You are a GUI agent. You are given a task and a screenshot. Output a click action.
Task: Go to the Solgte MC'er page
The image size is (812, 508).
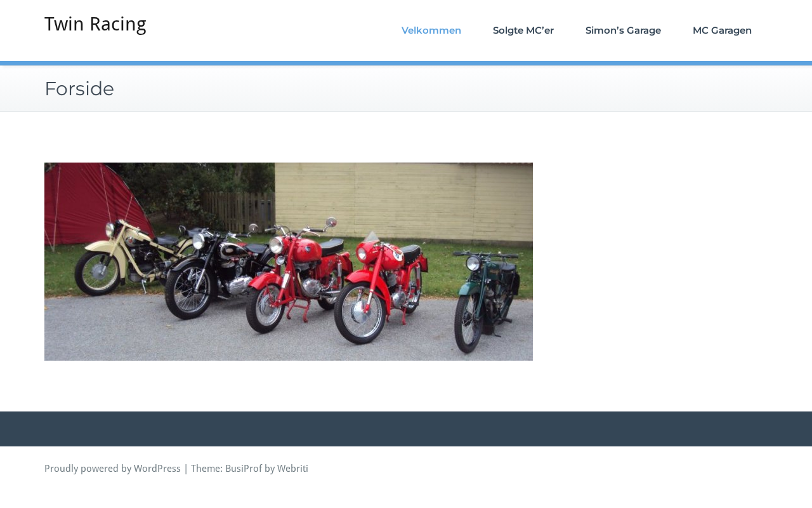pos(523,30)
